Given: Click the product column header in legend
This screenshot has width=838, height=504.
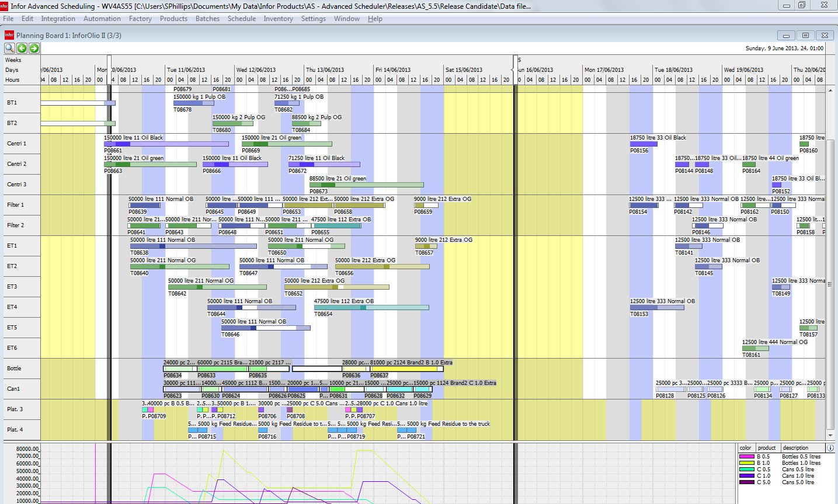Looking at the screenshot, I should point(767,448).
